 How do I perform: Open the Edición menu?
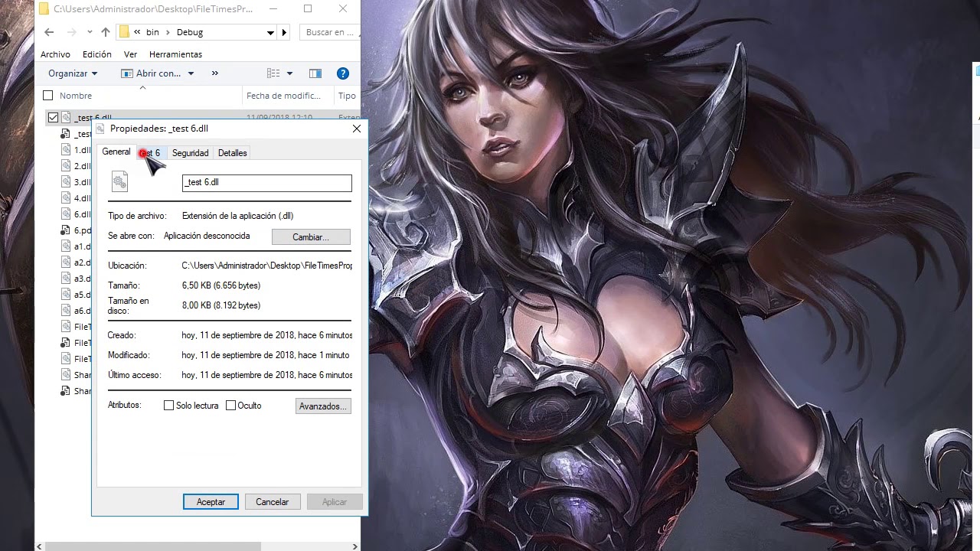[97, 54]
